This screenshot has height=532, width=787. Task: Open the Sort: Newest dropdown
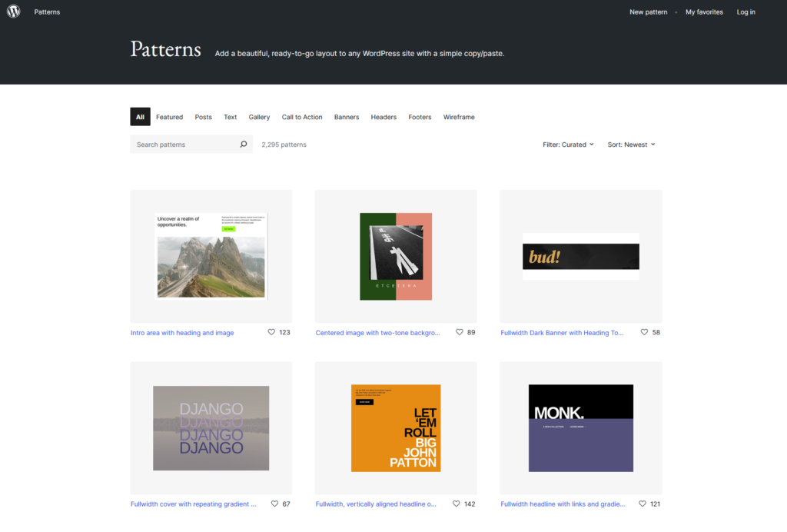click(632, 145)
